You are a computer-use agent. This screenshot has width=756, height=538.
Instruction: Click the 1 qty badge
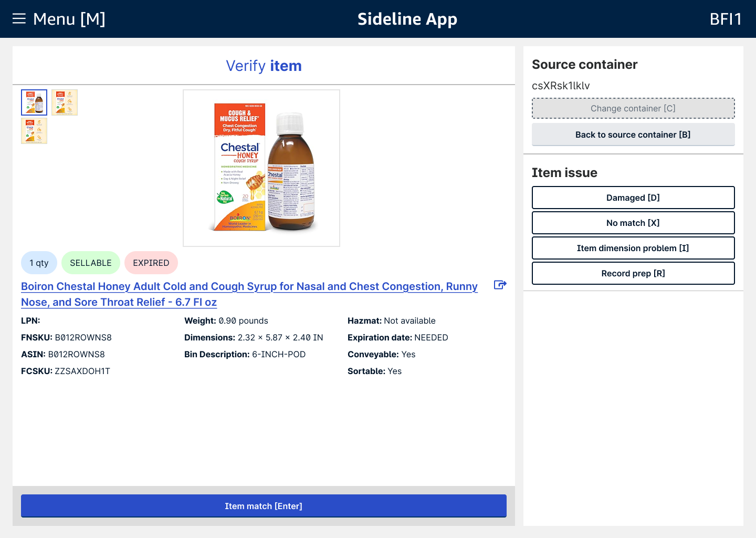pos(39,263)
